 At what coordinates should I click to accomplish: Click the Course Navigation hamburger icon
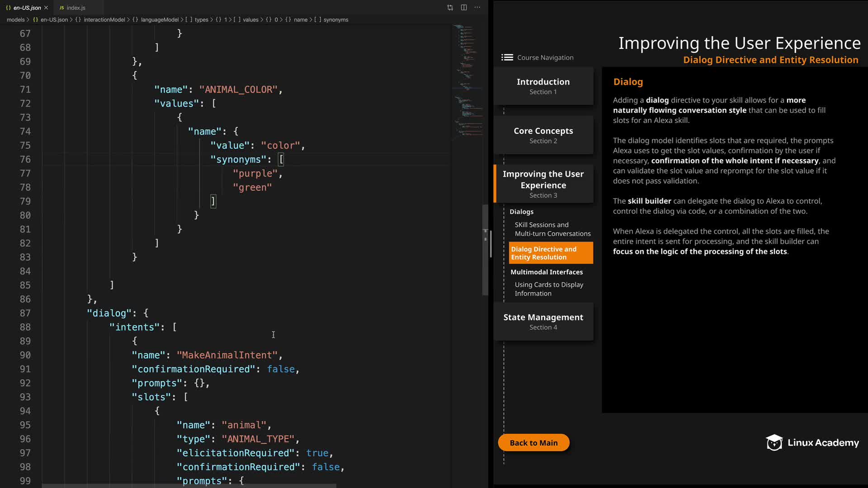pyautogui.click(x=507, y=57)
